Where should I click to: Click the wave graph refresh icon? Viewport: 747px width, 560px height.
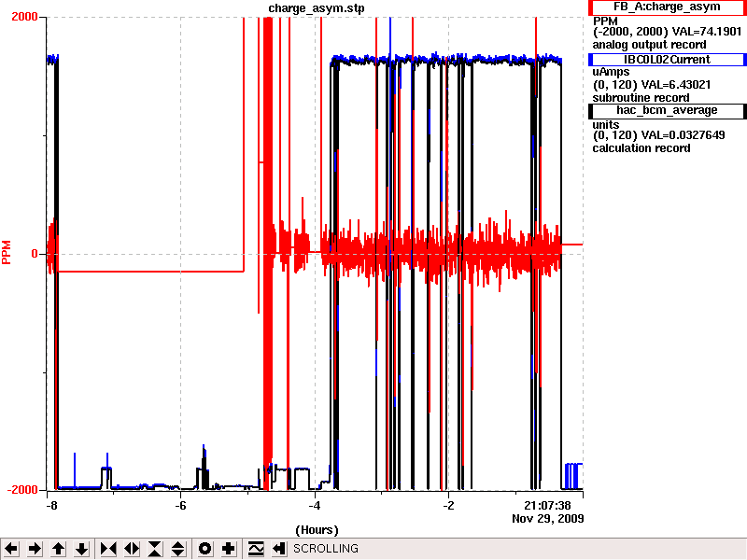point(256,549)
